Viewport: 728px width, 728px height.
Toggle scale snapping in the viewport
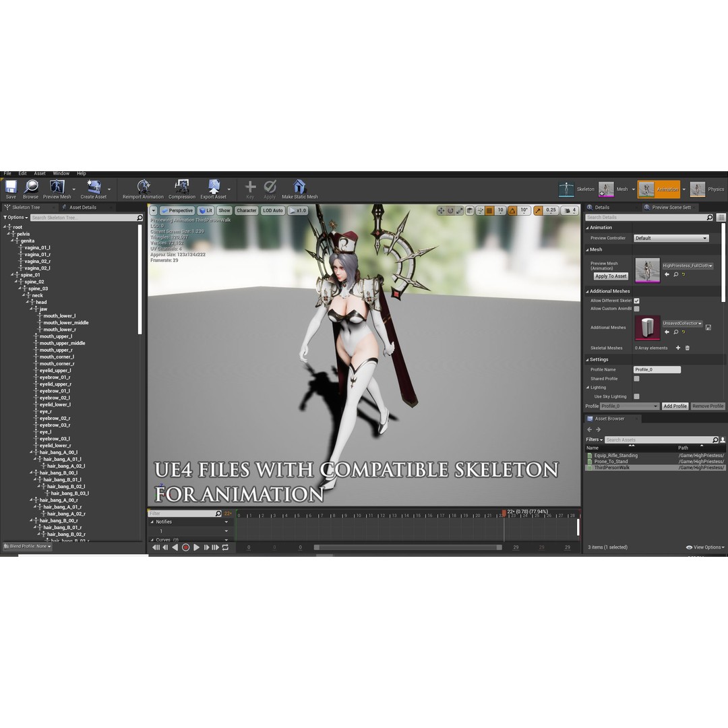click(x=538, y=210)
